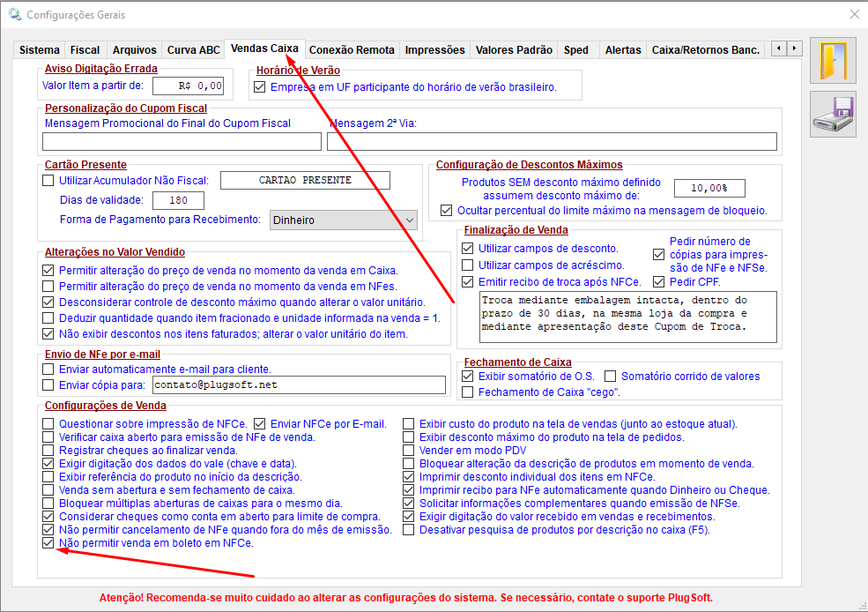Image resolution: width=868 pixels, height=612 pixels.
Task: Toggle Imprimir recibo para NFe automaticamente
Action: tap(409, 490)
